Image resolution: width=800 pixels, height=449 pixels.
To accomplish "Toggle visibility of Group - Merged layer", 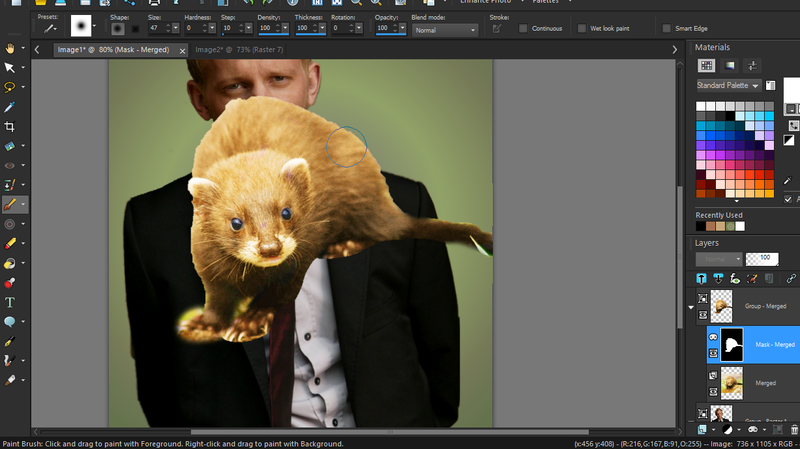I will 703,315.
